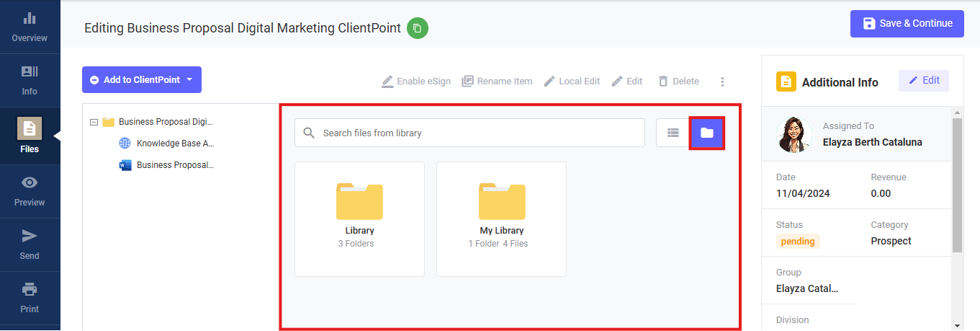Click the Edit toolbar item next to Delete
980x331 pixels.
tap(626, 81)
